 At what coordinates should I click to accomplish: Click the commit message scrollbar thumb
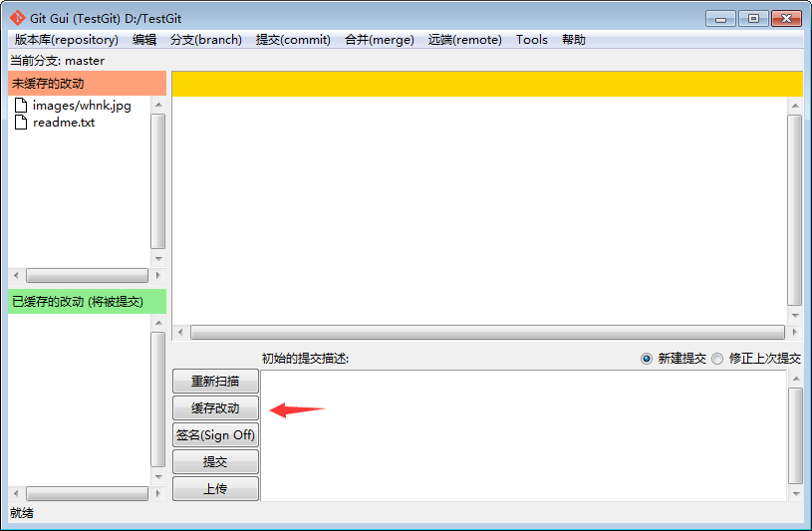pyautogui.click(x=796, y=435)
